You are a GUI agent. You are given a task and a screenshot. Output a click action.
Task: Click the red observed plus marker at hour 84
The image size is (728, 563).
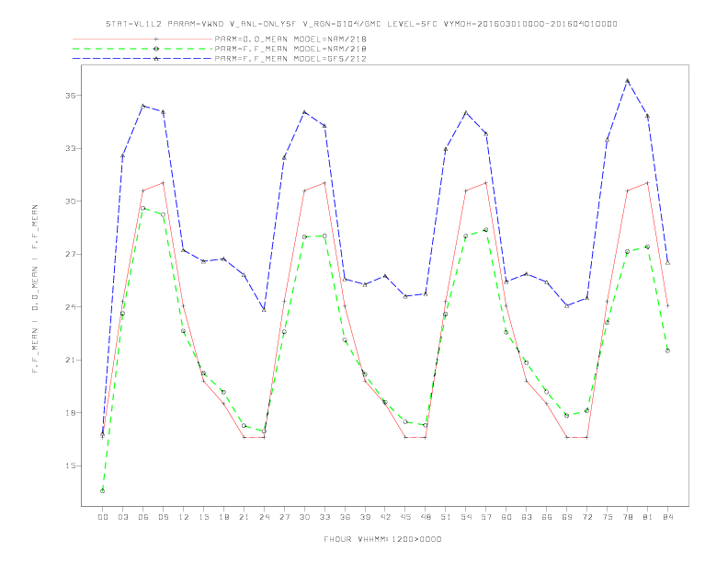[667, 305]
